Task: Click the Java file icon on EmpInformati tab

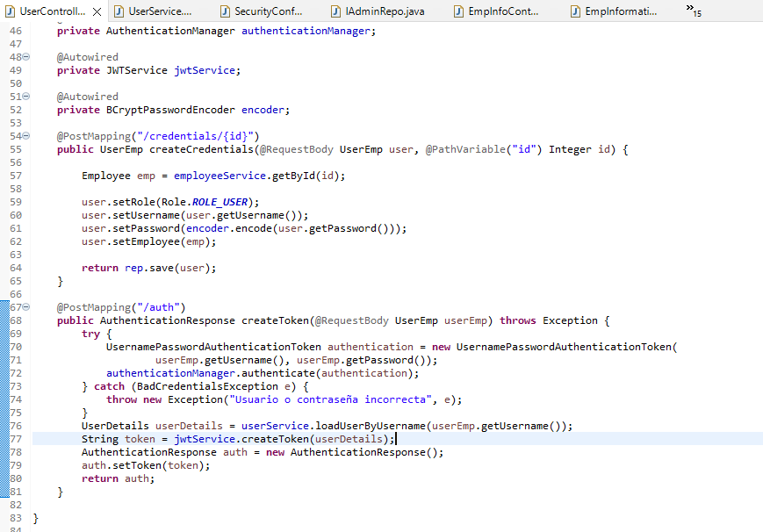Action: tap(574, 12)
